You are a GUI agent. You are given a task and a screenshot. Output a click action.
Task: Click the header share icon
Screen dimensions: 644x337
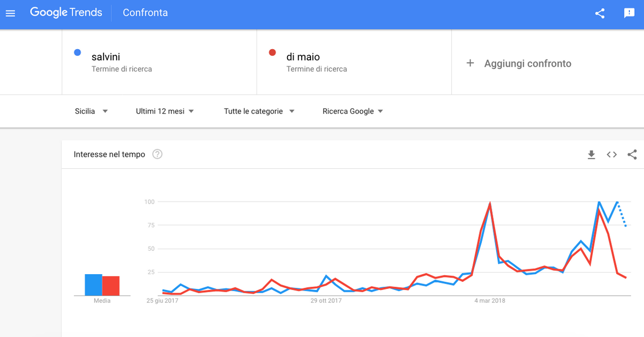pyautogui.click(x=600, y=13)
